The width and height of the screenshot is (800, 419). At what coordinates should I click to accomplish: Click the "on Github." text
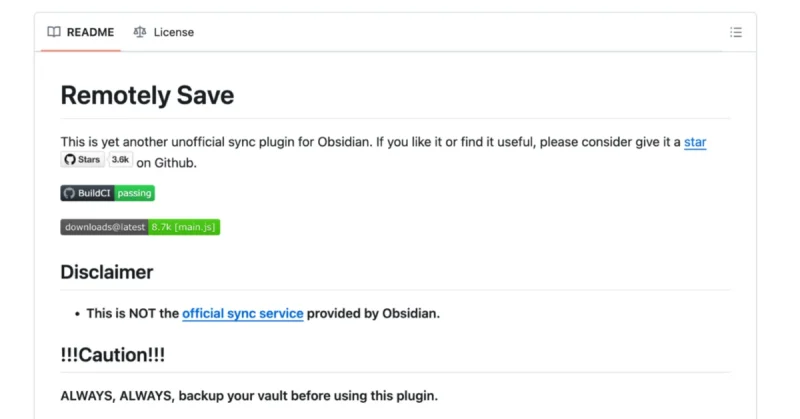click(x=166, y=163)
